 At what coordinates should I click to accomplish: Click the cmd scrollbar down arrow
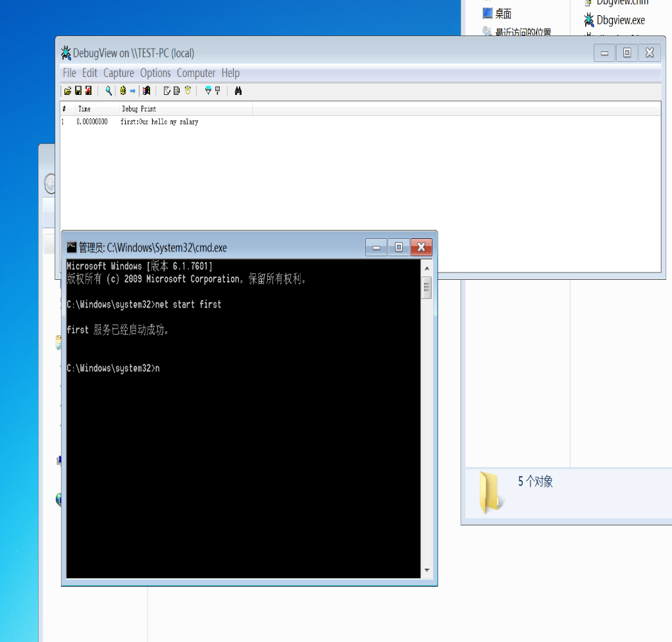point(427,570)
